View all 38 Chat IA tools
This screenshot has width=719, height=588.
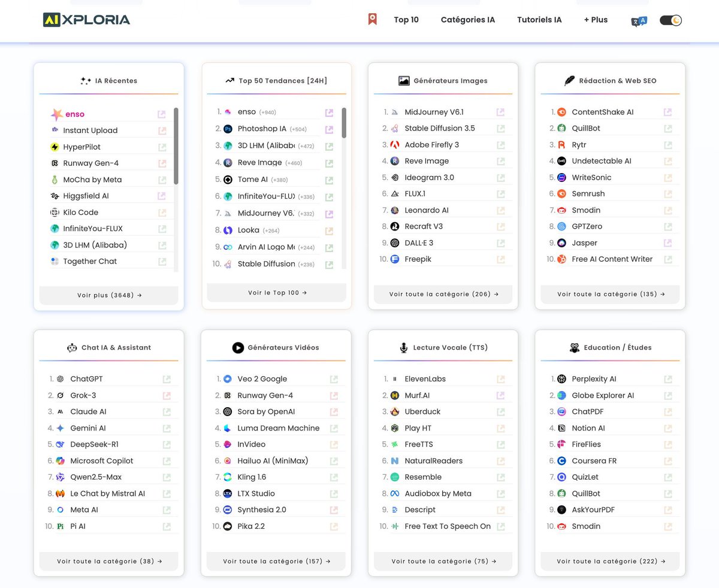click(109, 561)
